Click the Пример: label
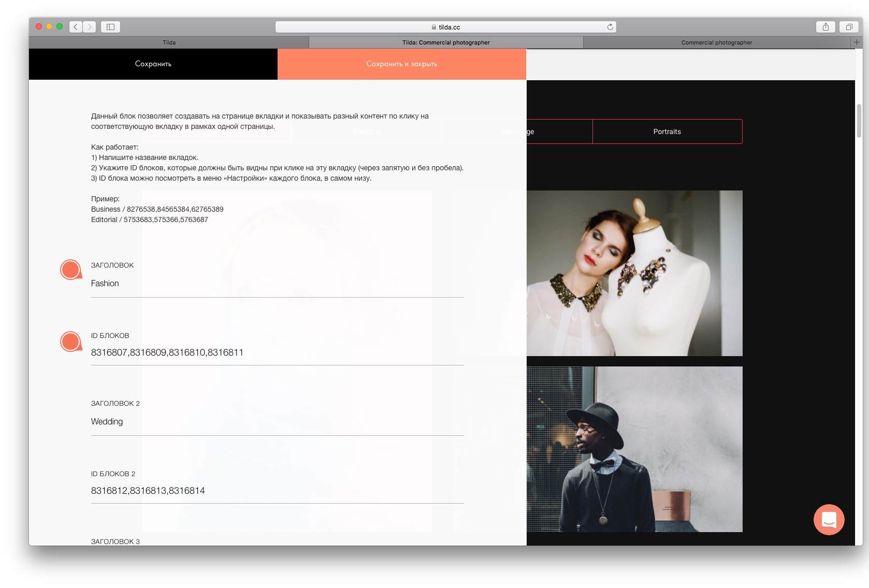 tap(106, 199)
